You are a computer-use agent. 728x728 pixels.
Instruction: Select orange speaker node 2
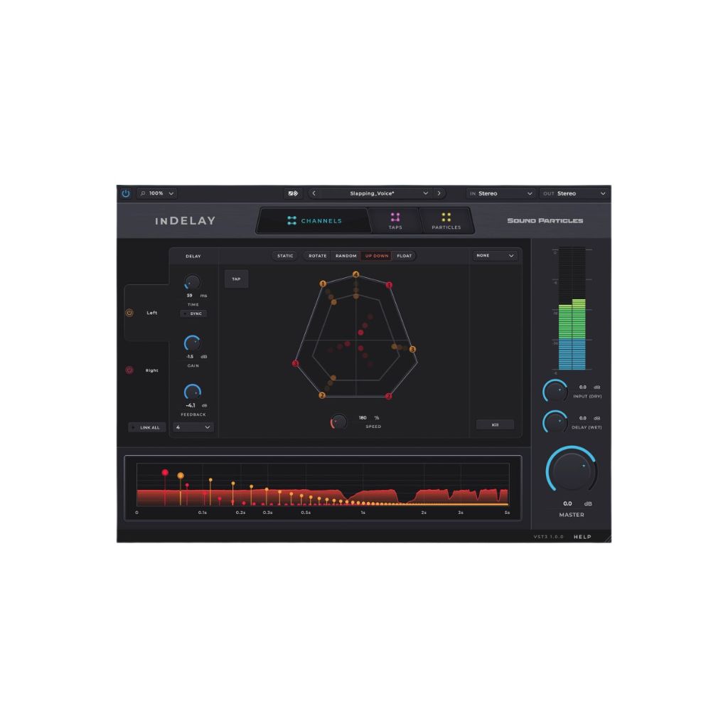[x=322, y=395]
